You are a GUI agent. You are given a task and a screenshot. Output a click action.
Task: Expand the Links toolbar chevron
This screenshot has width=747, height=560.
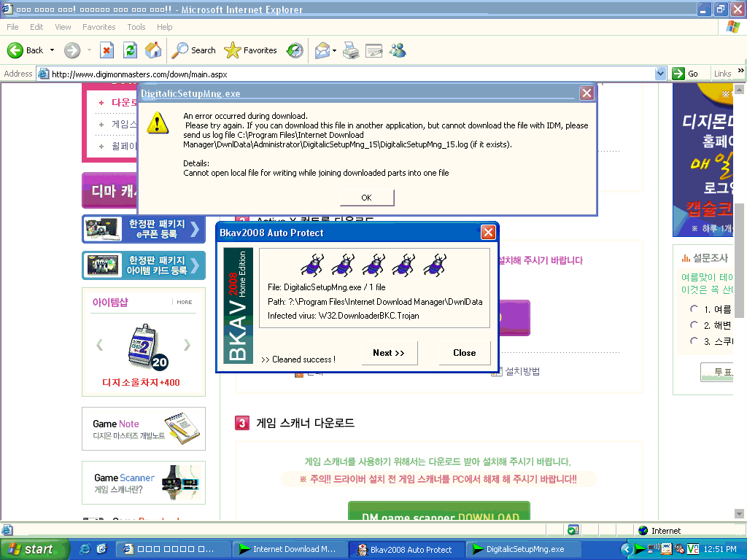741,71
